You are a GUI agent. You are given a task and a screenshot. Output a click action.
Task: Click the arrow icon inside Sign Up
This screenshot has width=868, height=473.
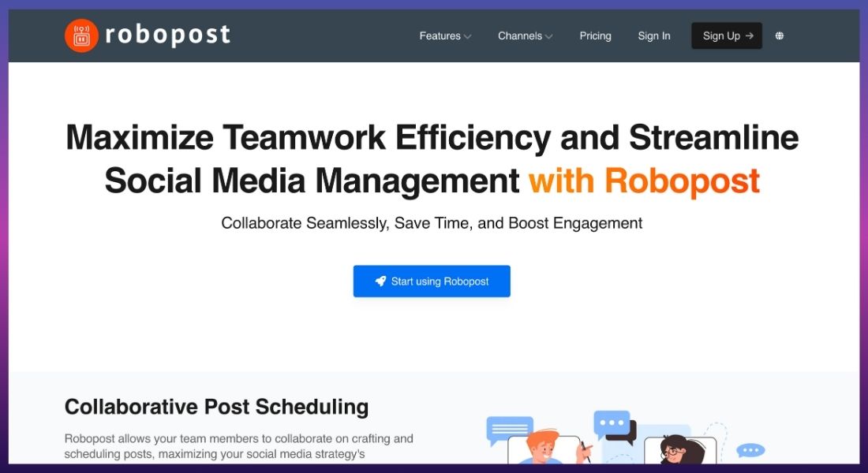click(x=749, y=35)
